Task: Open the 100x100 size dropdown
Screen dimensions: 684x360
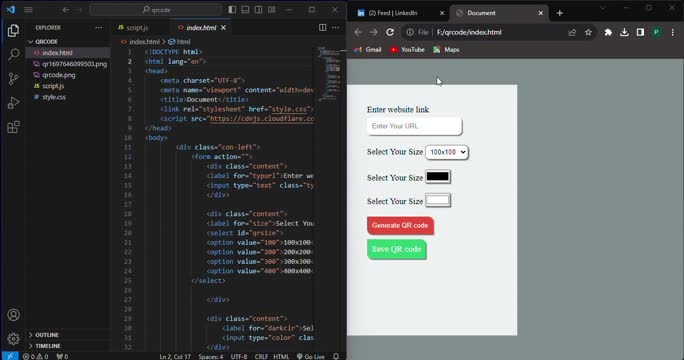Action: point(447,152)
